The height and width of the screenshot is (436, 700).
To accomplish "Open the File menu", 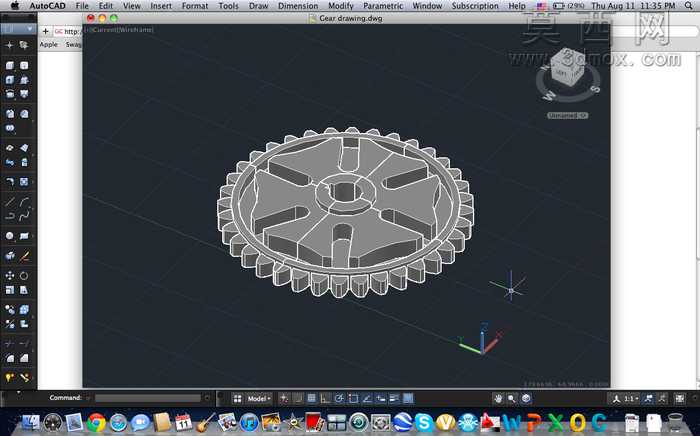I will [x=82, y=6].
